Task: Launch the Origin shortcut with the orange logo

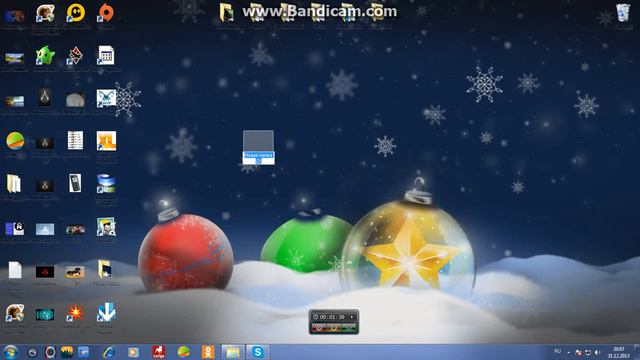Action: [106, 13]
